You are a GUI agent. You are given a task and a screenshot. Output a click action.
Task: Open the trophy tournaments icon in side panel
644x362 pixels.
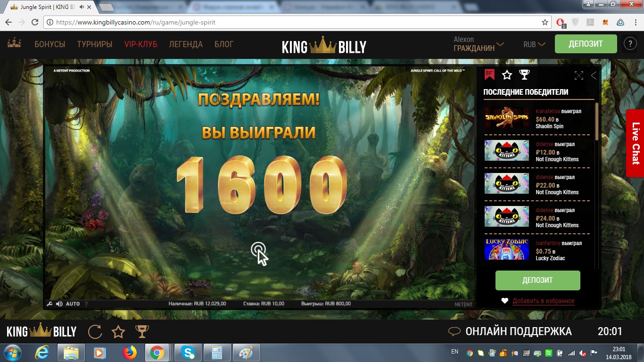(x=524, y=74)
